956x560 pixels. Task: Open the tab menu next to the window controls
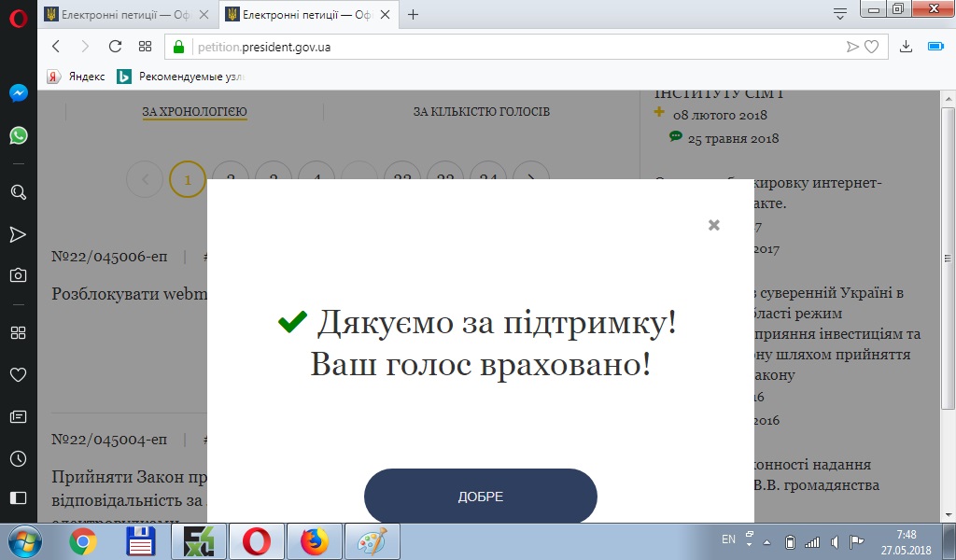point(839,12)
